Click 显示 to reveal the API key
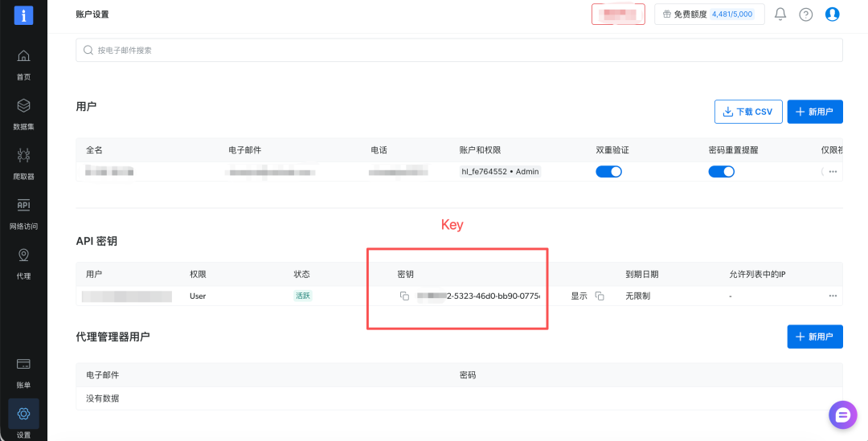The height and width of the screenshot is (441, 868). pos(579,296)
